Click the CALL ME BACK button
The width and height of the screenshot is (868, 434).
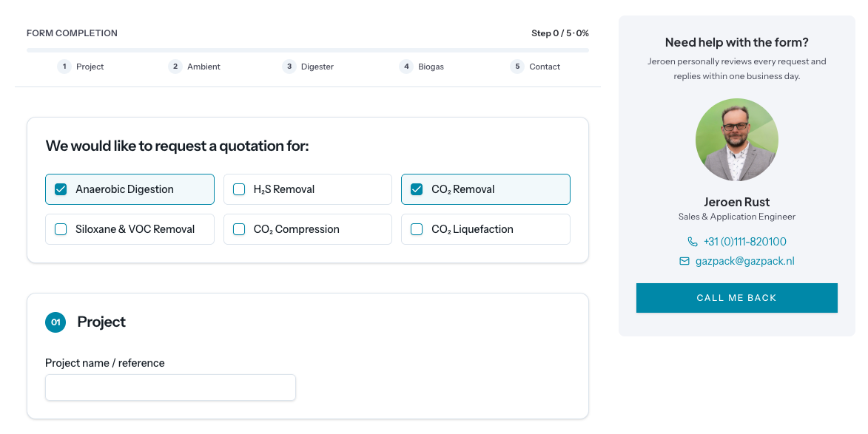coord(737,298)
